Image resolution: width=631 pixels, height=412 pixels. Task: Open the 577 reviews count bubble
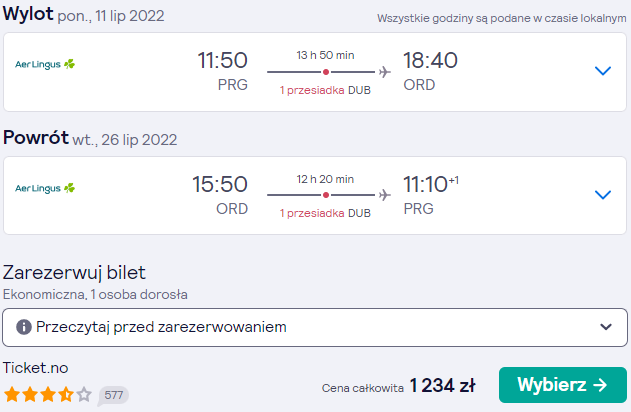click(113, 396)
